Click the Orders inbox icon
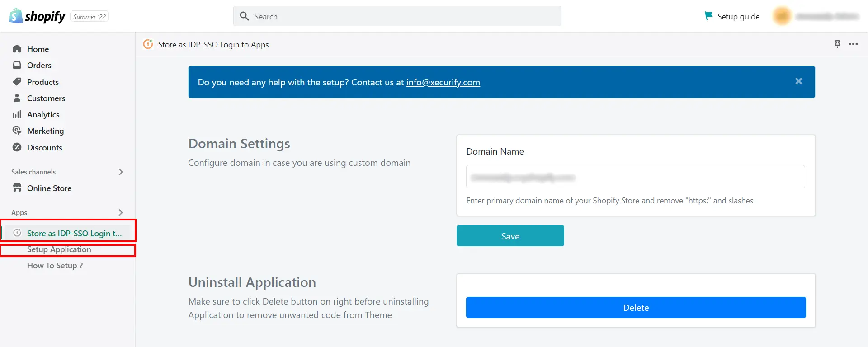The width and height of the screenshot is (868, 347). tap(17, 65)
